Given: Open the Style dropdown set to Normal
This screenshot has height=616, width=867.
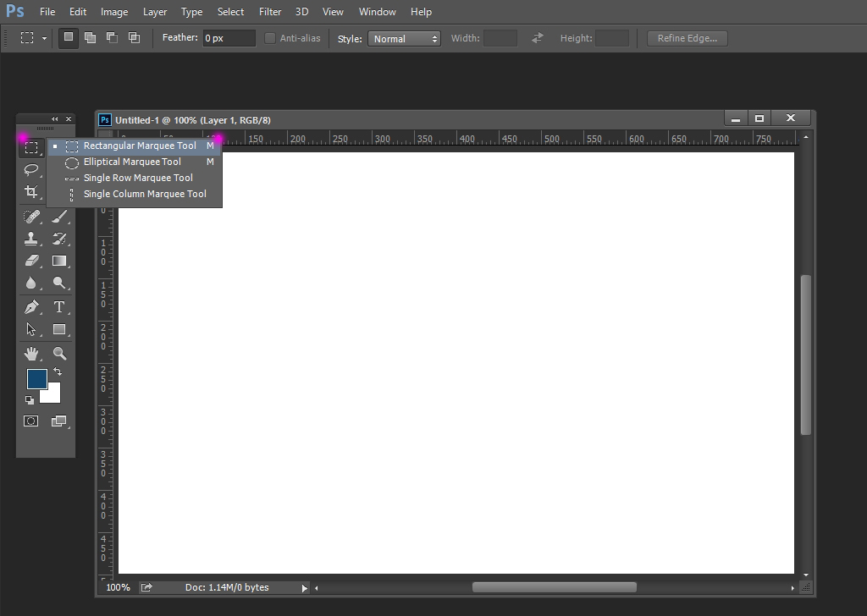Looking at the screenshot, I should [404, 39].
